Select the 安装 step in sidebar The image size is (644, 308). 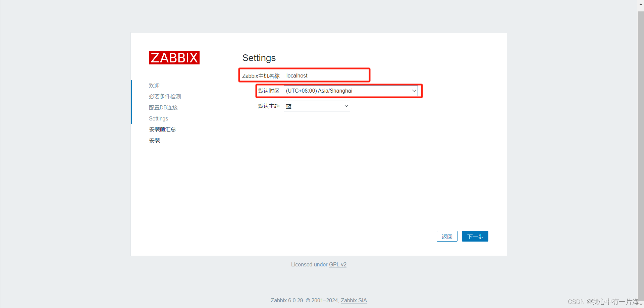click(x=155, y=140)
